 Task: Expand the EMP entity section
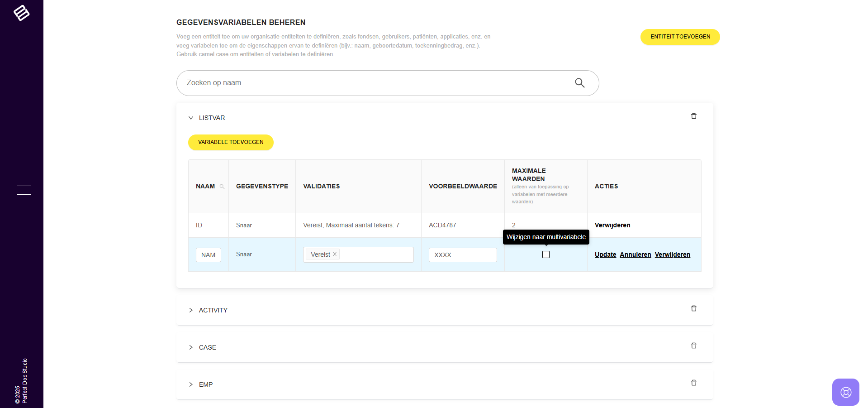click(x=191, y=384)
